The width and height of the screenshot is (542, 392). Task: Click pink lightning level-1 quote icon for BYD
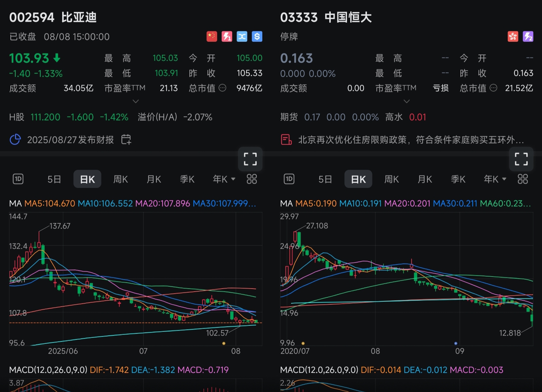pyautogui.click(x=227, y=36)
